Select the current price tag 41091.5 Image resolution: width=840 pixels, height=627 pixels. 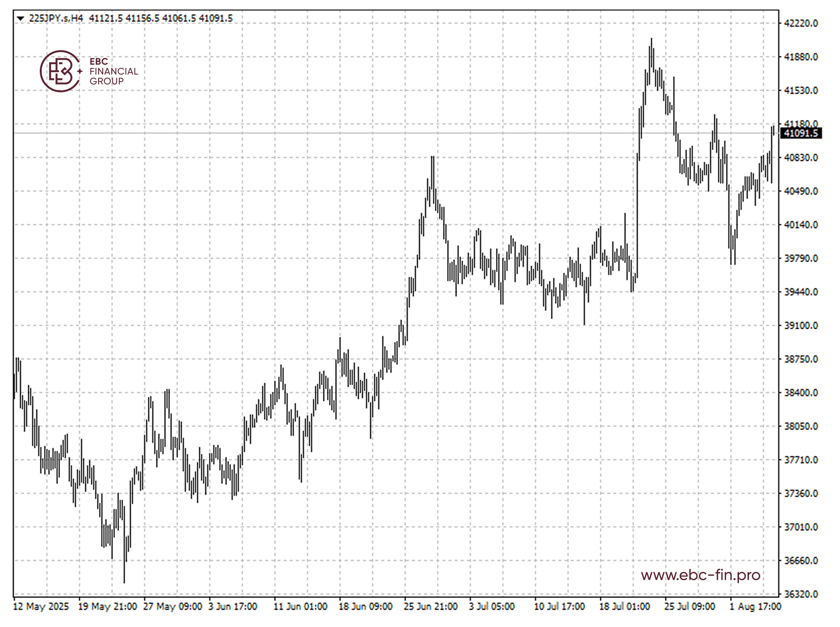pyautogui.click(x=801, y=133)
